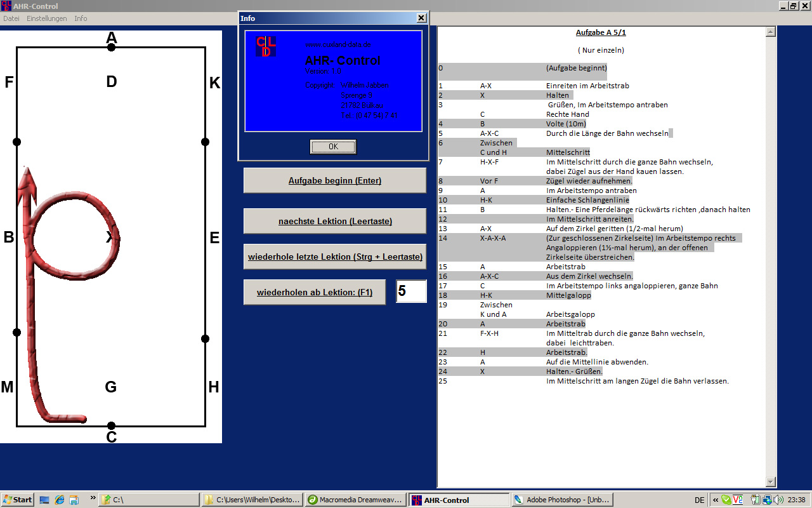812x508 pixels.
Task: Open Internet Explorer from the quick launch
Action: point(59,500)
